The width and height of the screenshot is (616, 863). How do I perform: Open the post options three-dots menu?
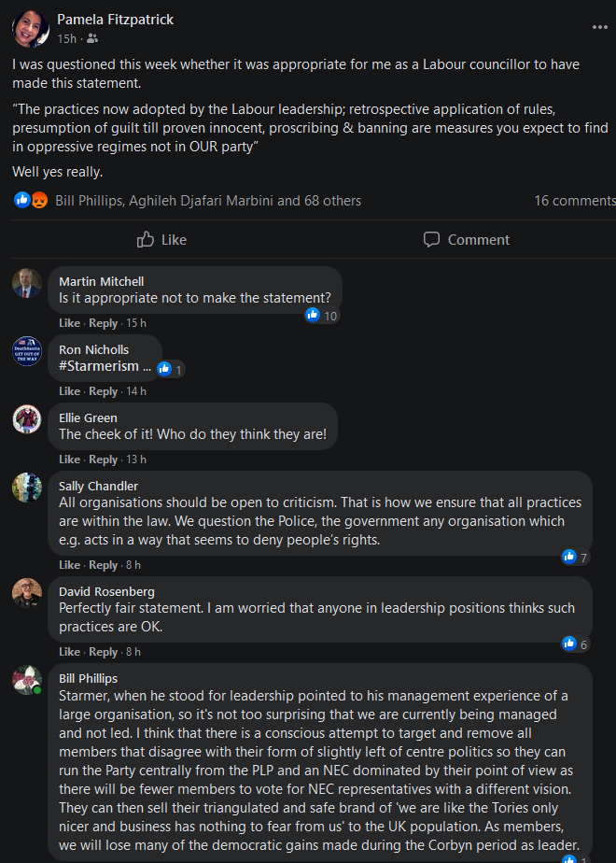[x=599, y=27]
